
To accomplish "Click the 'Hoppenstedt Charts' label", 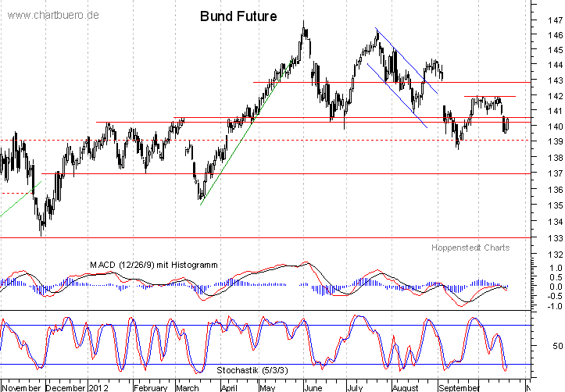I will pyautogui.click(x=470, y=248).
